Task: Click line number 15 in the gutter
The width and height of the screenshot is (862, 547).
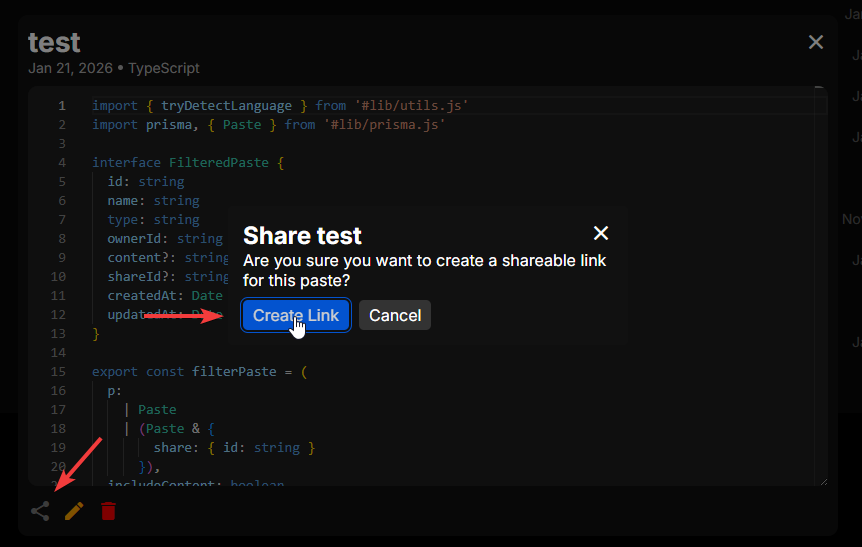Action: [58, 371]
